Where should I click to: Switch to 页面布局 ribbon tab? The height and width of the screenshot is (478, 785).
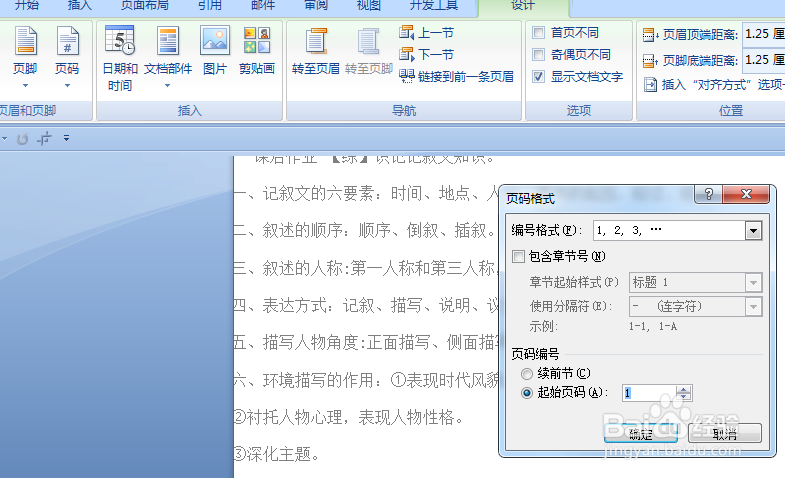click(145, 6)
